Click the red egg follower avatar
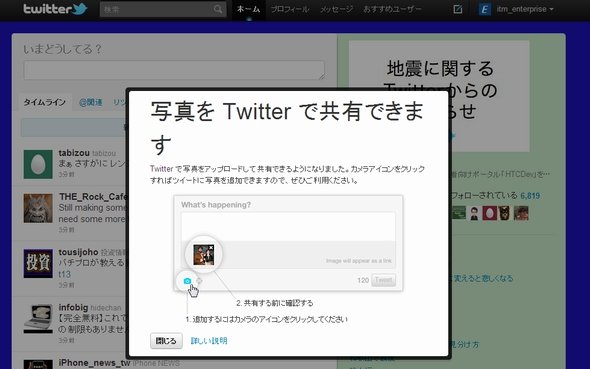 click(x=490, y=213)
